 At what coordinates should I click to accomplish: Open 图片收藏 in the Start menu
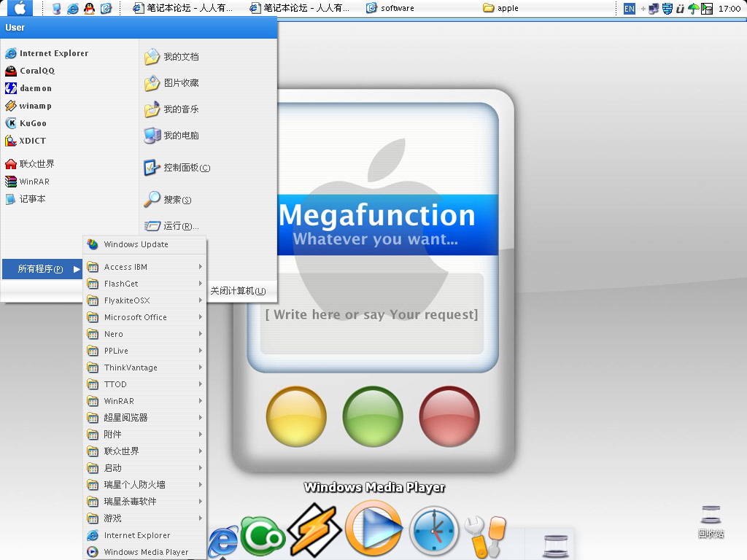171,83
